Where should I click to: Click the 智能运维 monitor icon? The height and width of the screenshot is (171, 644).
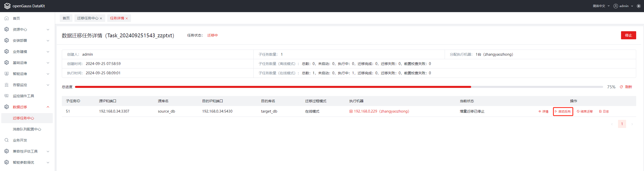(7, 74)
